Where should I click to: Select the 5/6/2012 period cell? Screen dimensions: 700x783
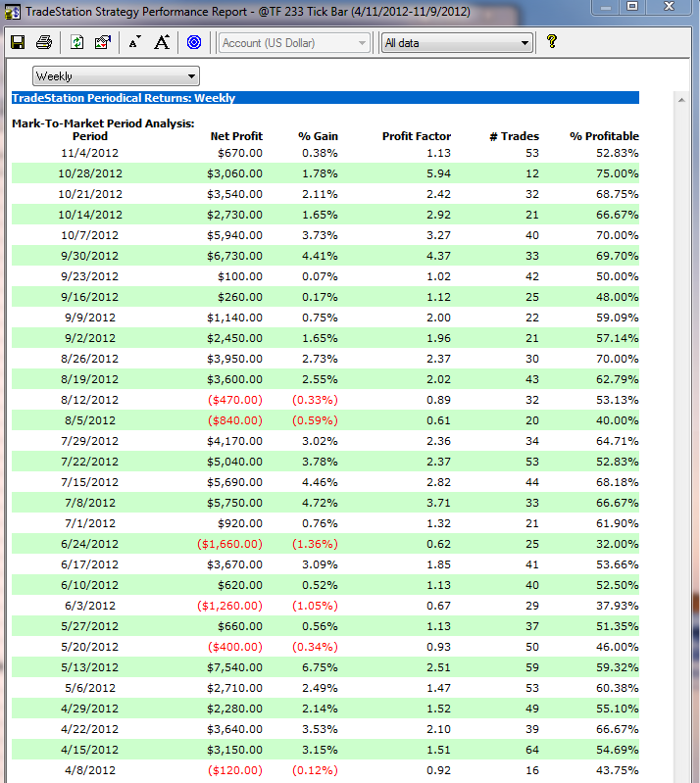90,688
